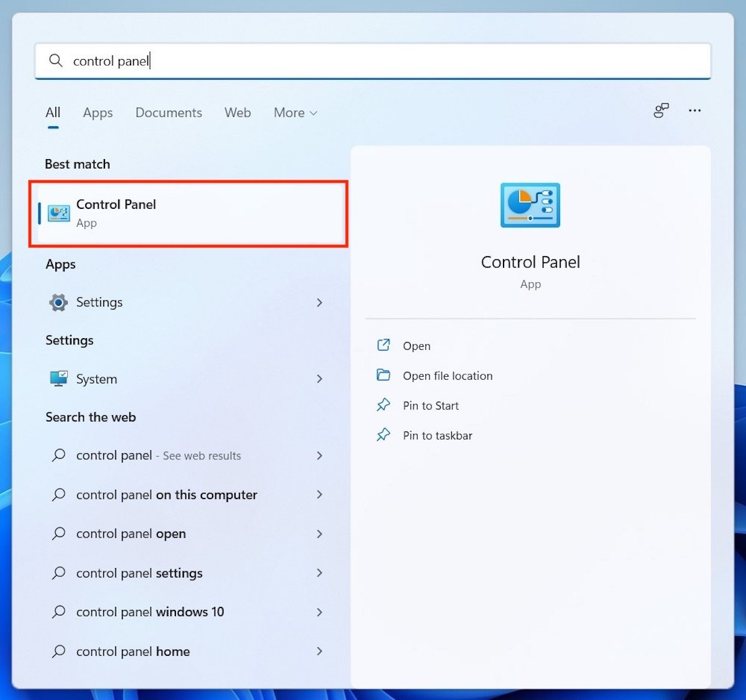Click the Open icon in preview pane

[x=384, y=345]
